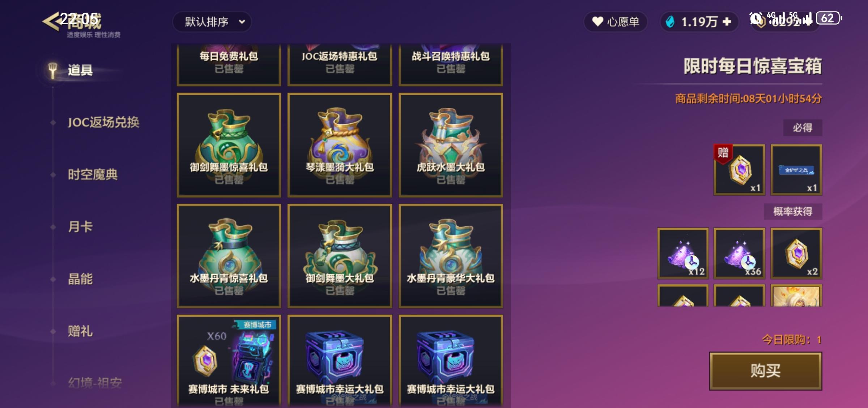Choose the 虎跃水墨大礼包 item

pos(451,145)
